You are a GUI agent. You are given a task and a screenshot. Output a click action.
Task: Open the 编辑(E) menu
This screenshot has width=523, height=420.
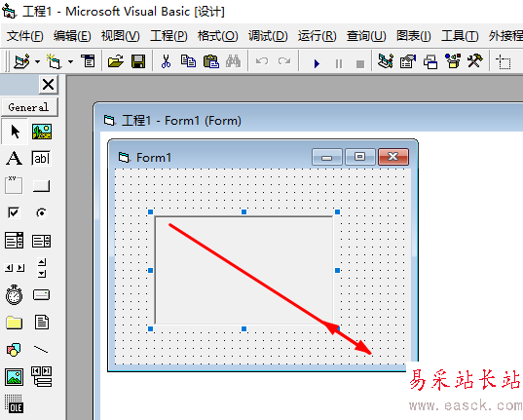tap(72, 36)
